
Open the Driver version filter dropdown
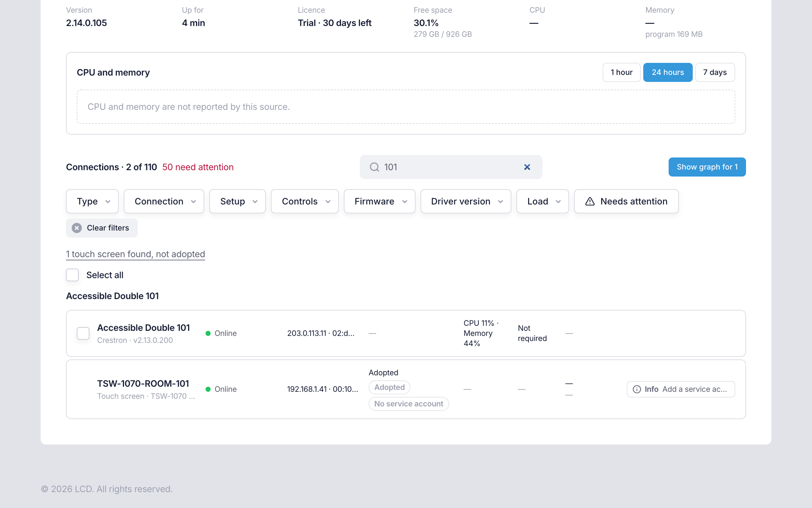(x=466, y=201)
